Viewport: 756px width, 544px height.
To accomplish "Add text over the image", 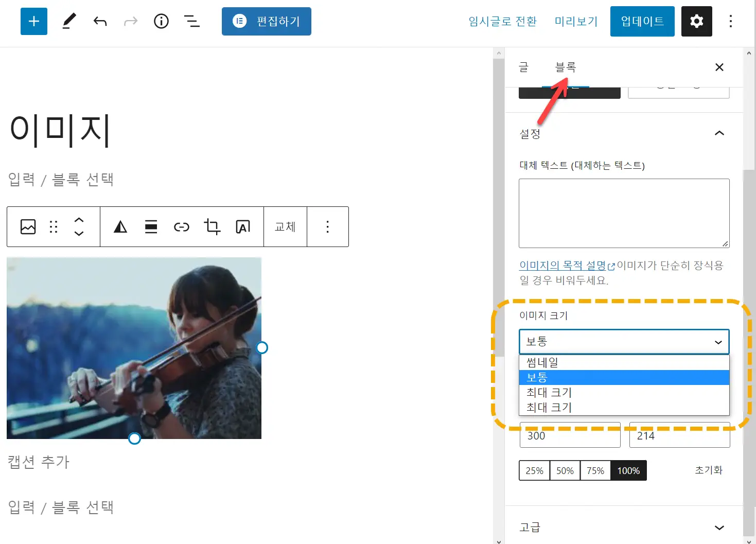I will point(242,226).
